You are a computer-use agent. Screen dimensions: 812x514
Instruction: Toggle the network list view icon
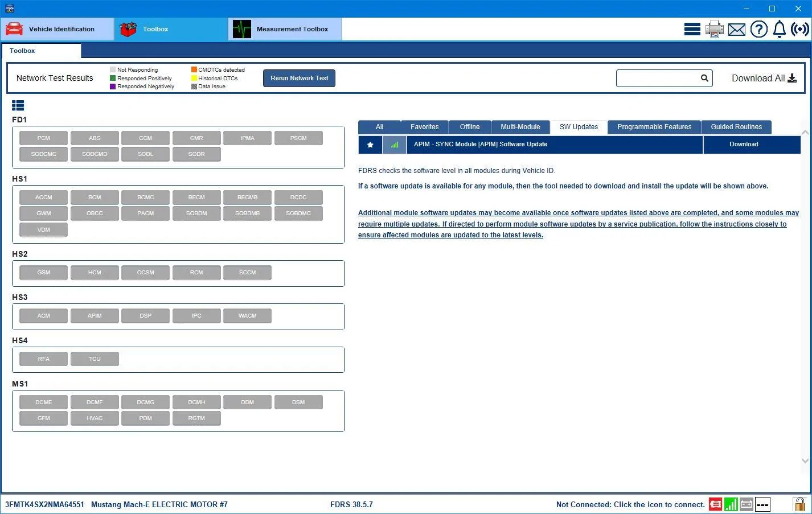18,105
